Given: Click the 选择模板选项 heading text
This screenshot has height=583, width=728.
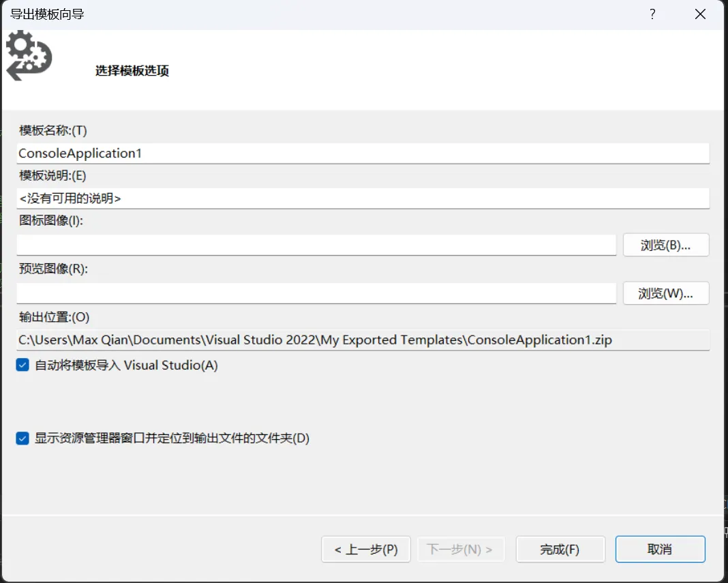Looking at the screenshot, I should [x=132, y=71].
